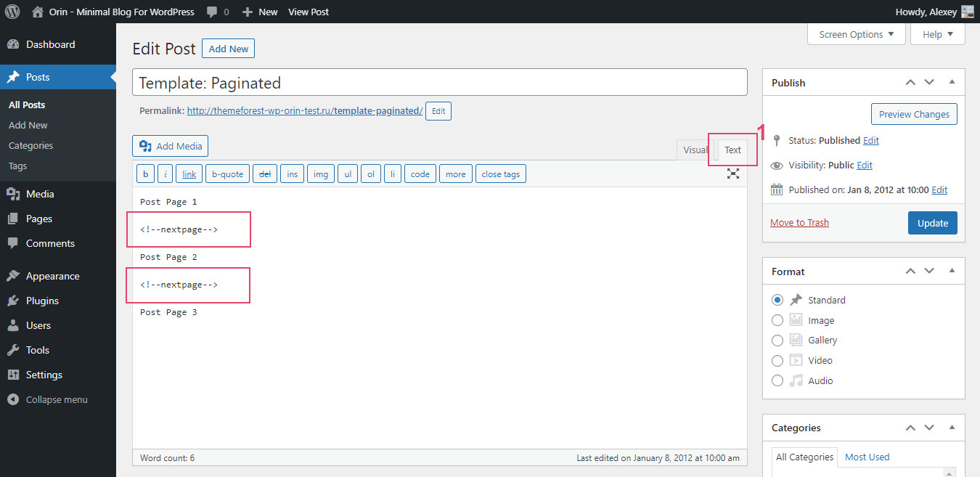This screenshot has height=477, width=980.
Task: Click the Add Media button
Action: [x=171, y=146]
